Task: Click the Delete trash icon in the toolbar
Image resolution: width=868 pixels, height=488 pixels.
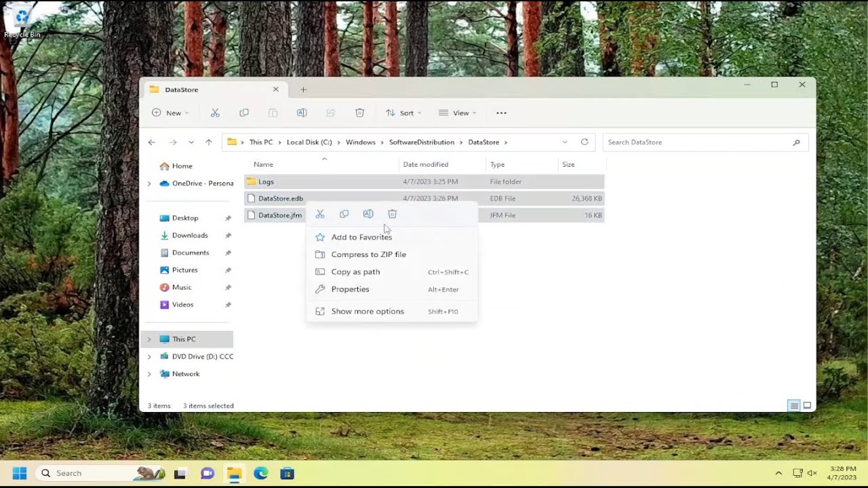Action: pos(360,113)
